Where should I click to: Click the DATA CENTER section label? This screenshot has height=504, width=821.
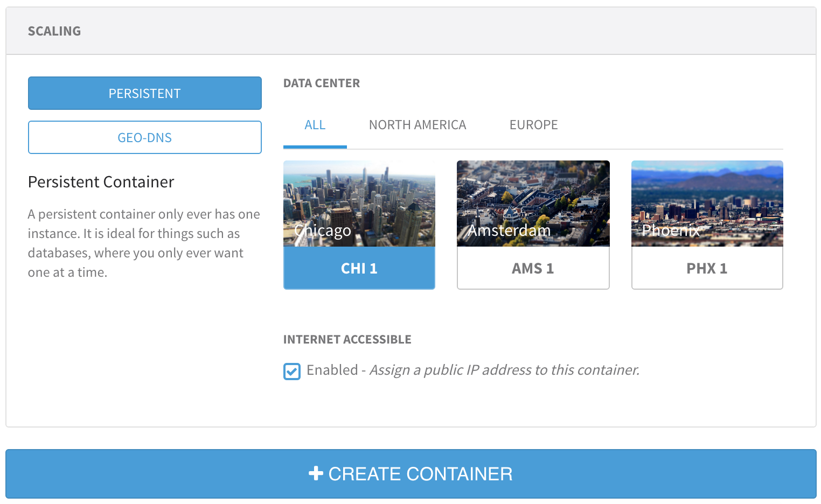[x=322, y=83]
